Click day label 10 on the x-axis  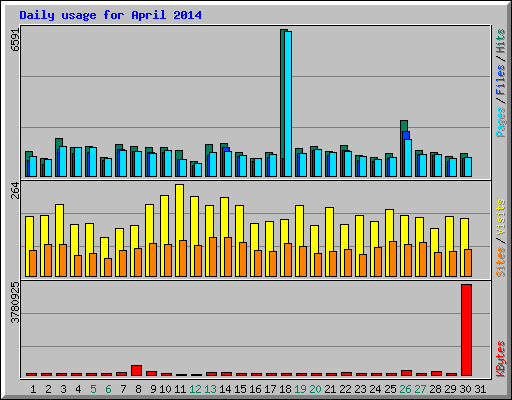pyautogui.click(x=165, y=389)
